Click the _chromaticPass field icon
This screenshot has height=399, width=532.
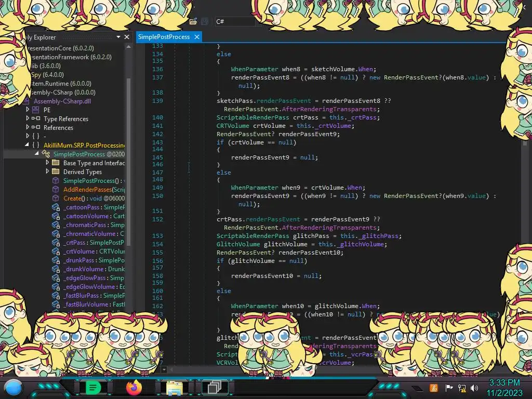[x=56, y=225]
